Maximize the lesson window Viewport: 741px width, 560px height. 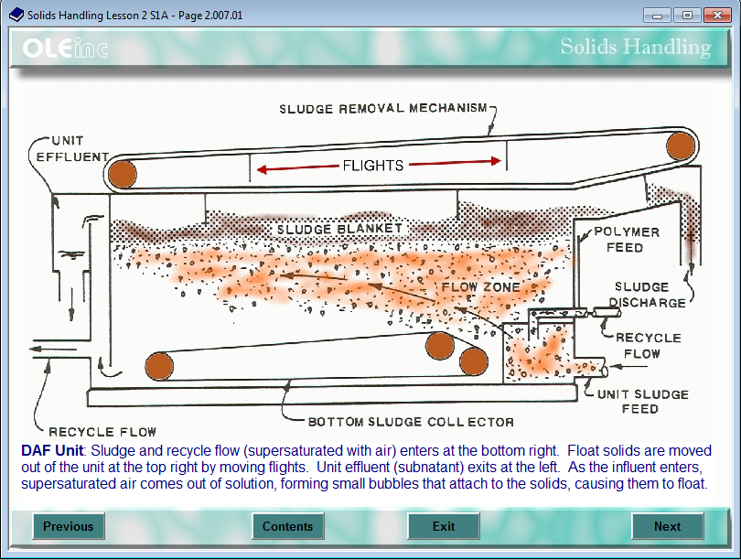(x=686, y=15)
